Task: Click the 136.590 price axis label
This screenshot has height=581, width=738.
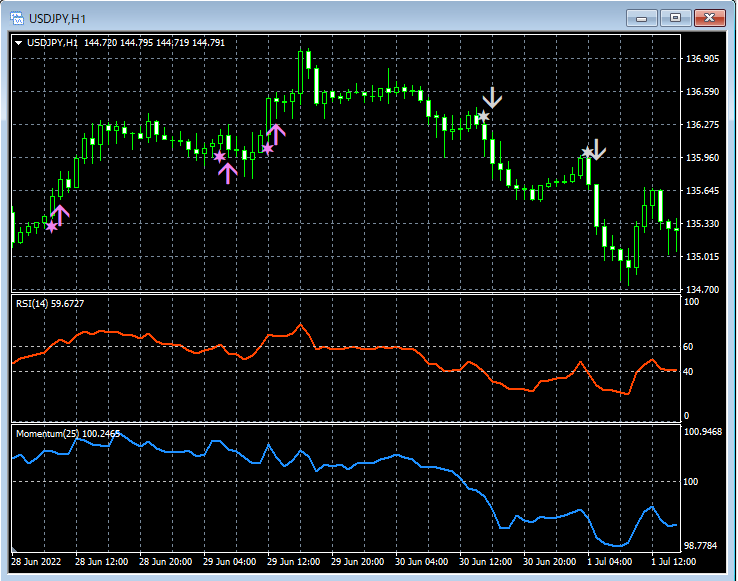Action: pyautogui.click(x=703, y=92)
